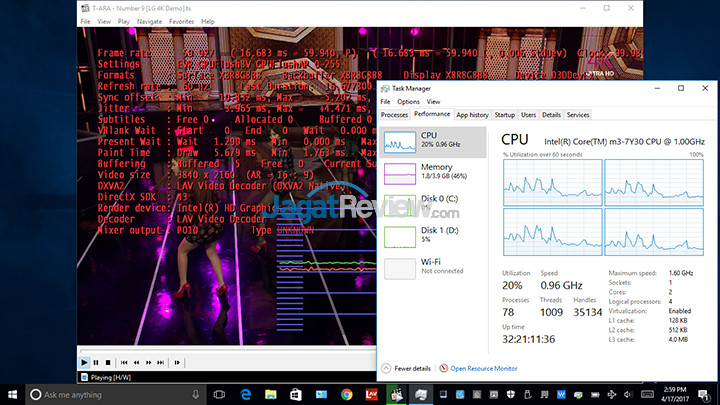The image size is (720, 405).
Task: Switch to Media Player Classic taskbar icon
Action: tap(396, 394)
